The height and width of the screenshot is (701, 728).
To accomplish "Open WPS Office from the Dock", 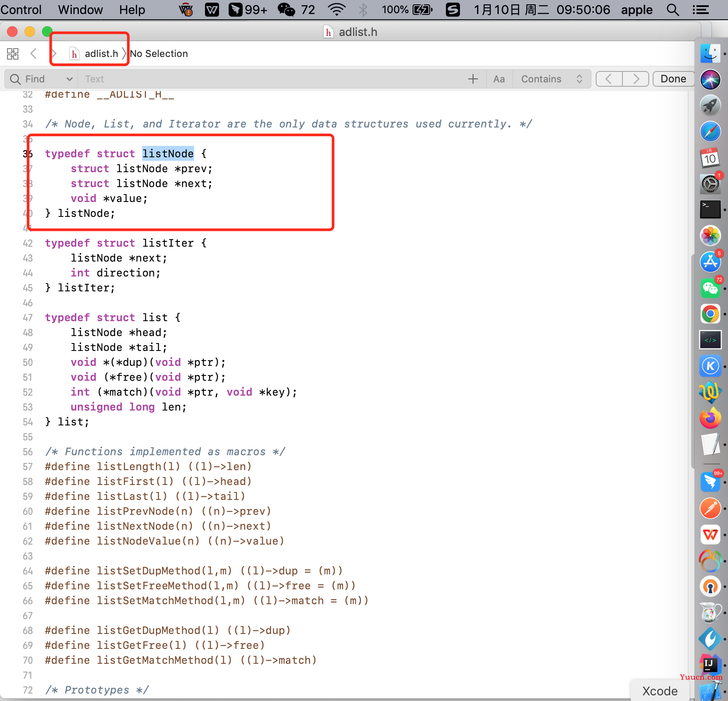I will (710, 535).
